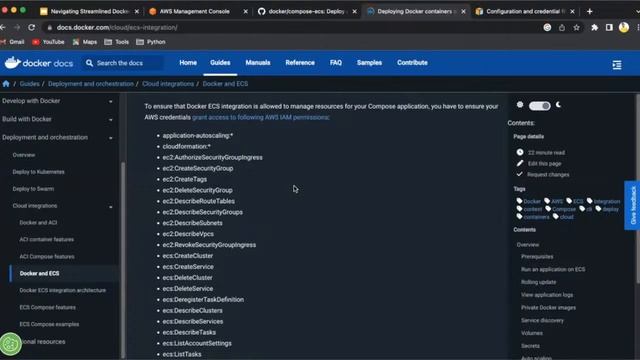The image size is (640, 360).
Task: Click the AWS IAM permissions link
Action: pyautogui.click(x=261, y=117)
